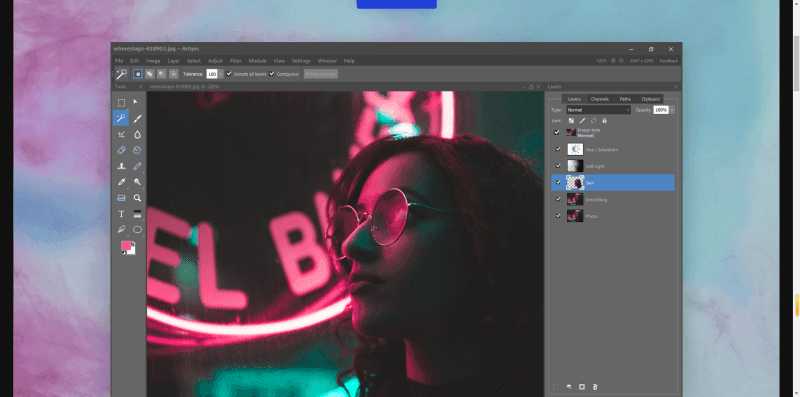Select the ellipse shape tool
The image size is (800, 397).
click(x=137, y=230)
